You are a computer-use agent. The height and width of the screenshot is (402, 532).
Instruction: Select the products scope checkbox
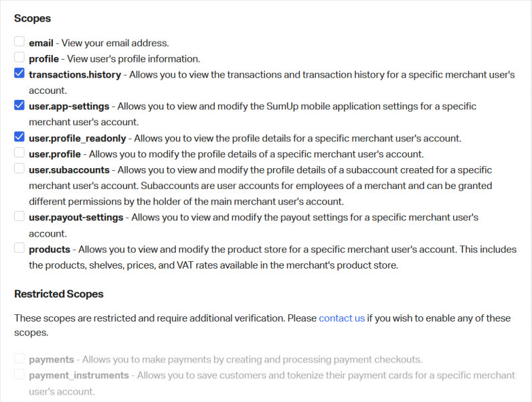tap(19, 249)
